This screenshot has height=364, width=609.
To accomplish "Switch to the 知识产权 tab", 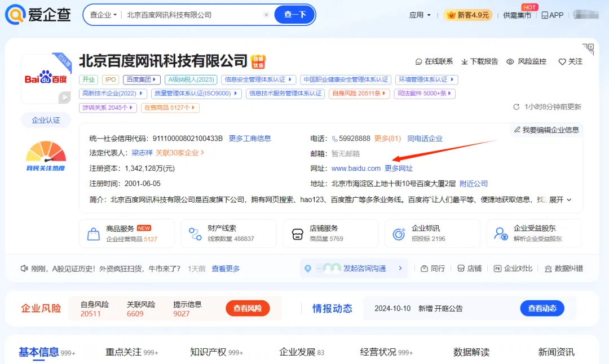I will point(208,352).
